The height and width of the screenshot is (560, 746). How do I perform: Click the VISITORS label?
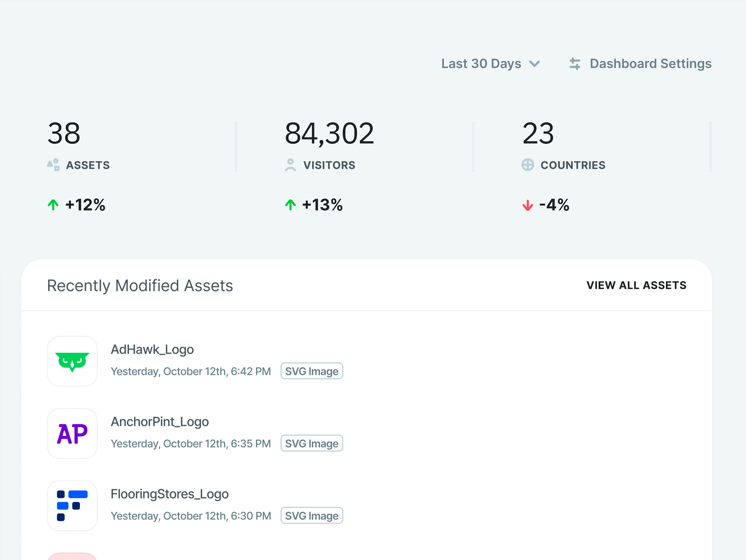[x=330, y=165]
